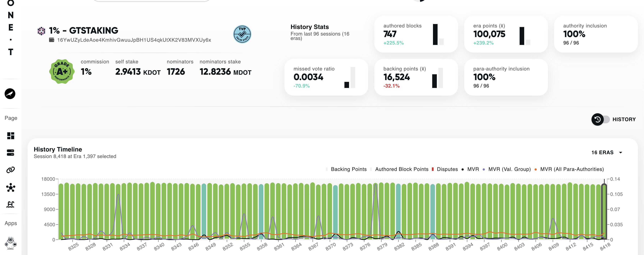Screen dimensions: 644x255
Task: Open the backing points 16,524 card
Action: tap(416, 77)
